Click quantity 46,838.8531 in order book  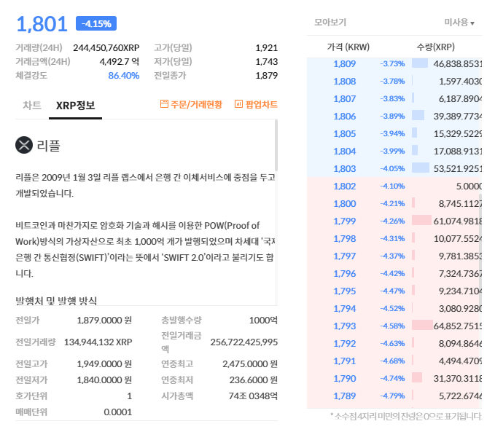pos(457,64)
